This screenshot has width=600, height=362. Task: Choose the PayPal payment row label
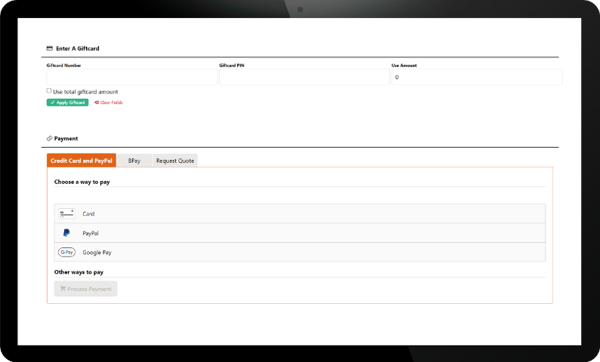(90, 233)
